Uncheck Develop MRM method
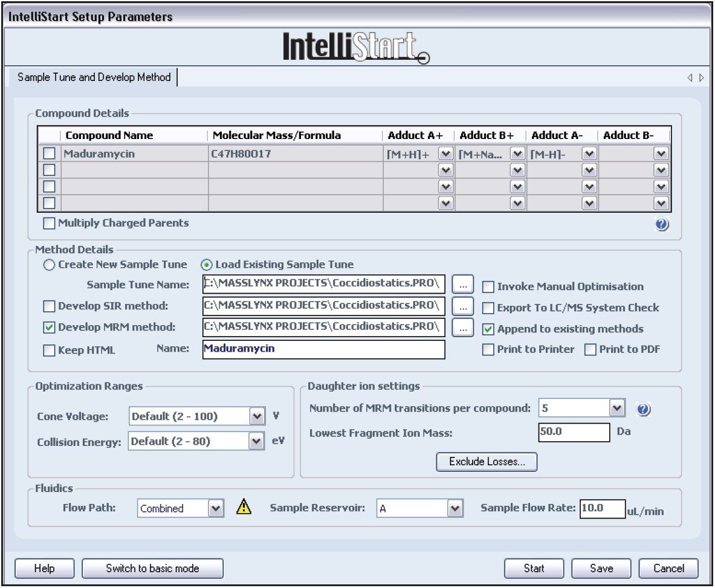 [49, 328]
